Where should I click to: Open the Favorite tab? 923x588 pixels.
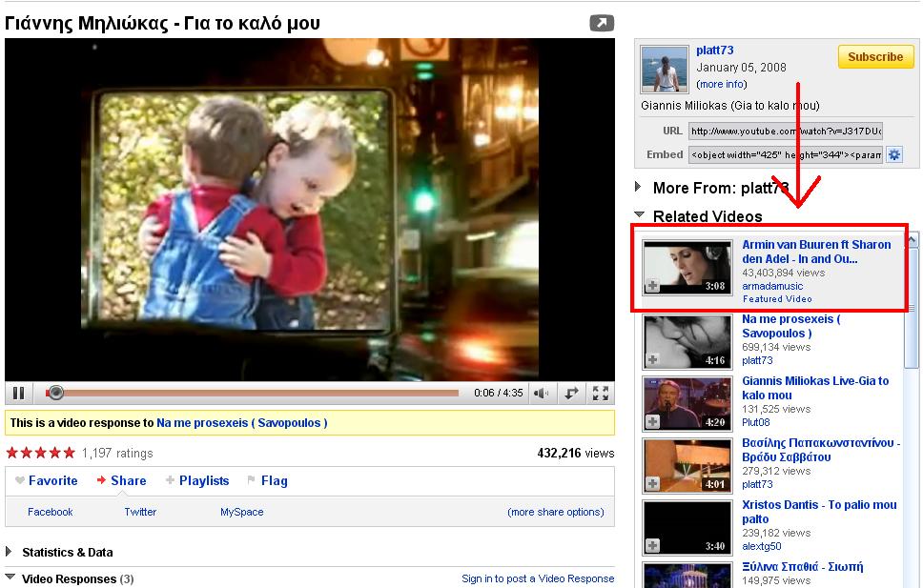[53, 480]
